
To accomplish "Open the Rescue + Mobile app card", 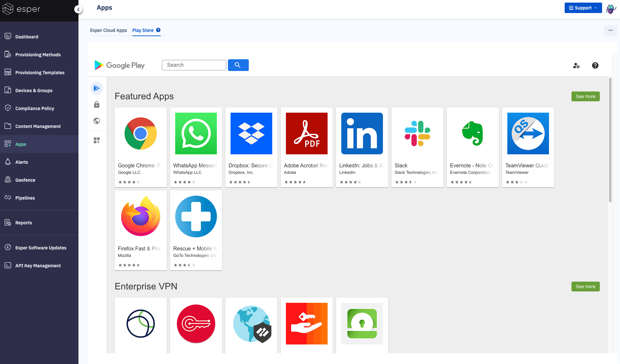I will [x=196, y=230].
